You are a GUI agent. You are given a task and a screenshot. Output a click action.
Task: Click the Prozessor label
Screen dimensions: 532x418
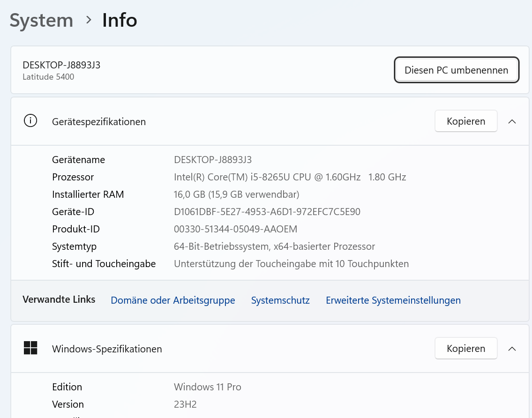[73, 177]
